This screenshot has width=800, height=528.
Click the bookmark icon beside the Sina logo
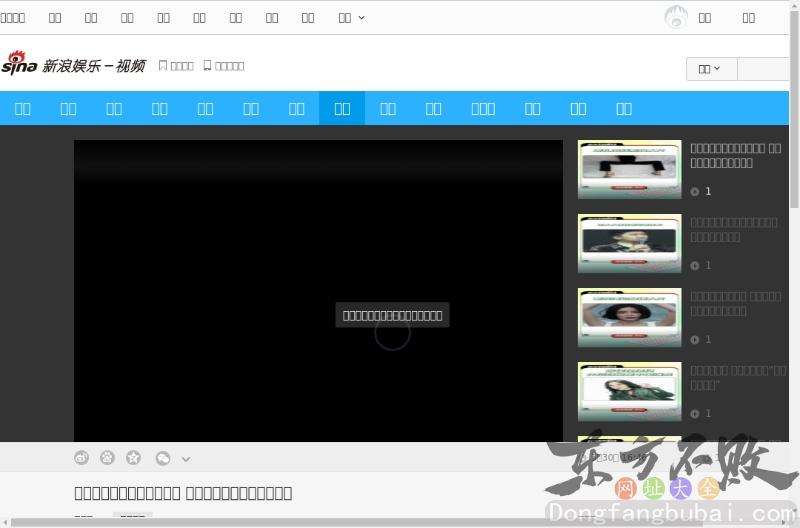(x=163, y=66)
